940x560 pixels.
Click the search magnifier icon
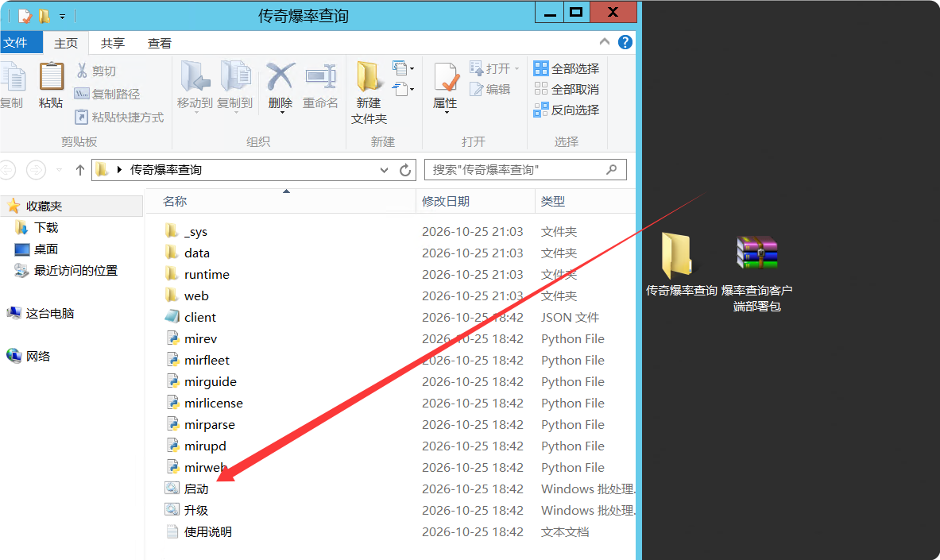click(611, 170)
